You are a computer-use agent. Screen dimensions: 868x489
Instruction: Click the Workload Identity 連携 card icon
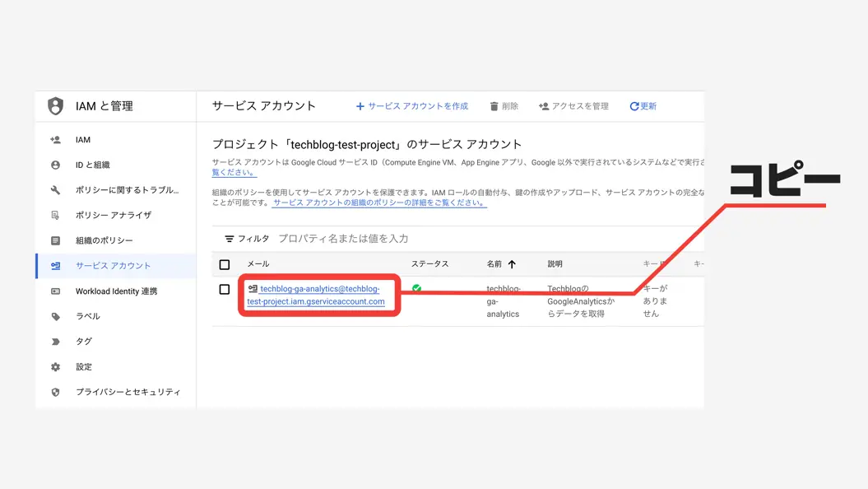[x=55, y=291]
